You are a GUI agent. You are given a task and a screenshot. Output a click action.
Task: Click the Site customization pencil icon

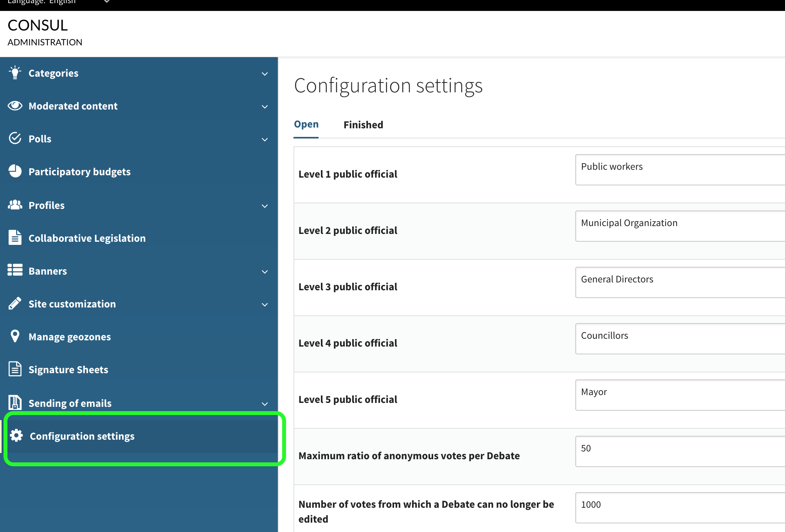[x=15, y=303]
